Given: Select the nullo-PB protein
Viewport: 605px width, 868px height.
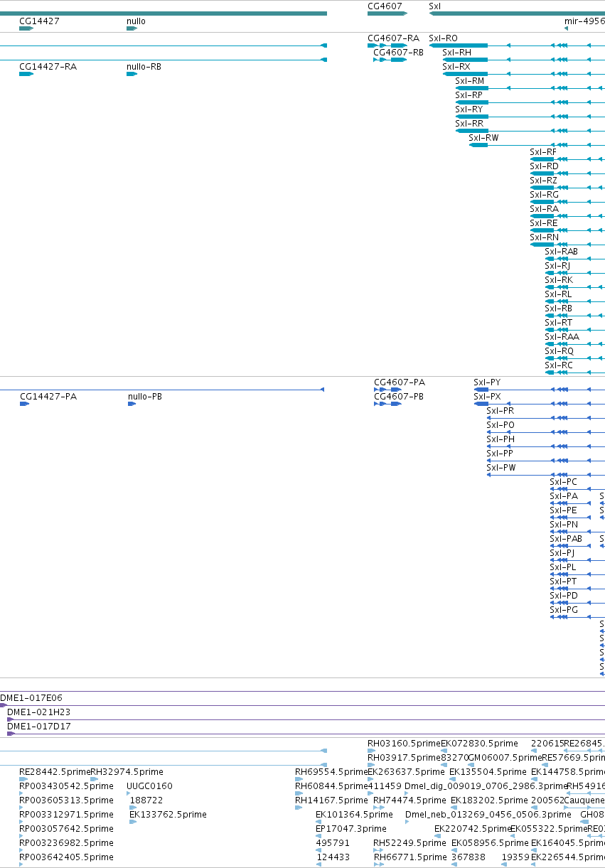Looking at the screenshot, I should point(145,396).
